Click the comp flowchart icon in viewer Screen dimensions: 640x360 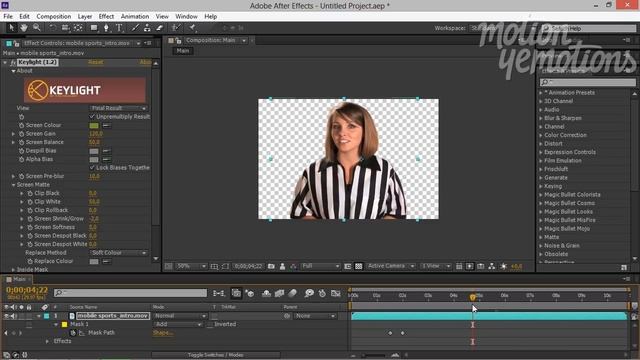pyautogui.click(x=492, y=267)
